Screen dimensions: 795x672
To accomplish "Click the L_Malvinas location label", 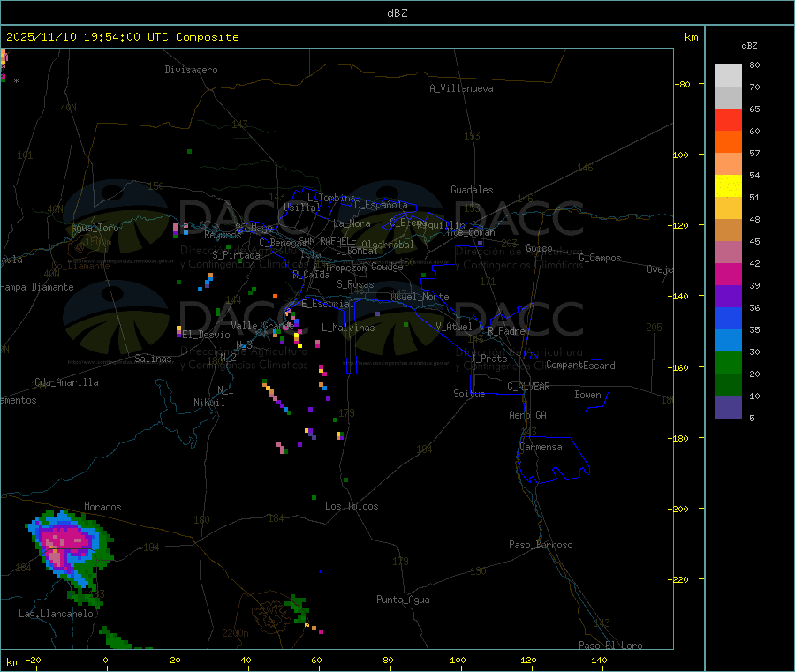I will point(348,328).
